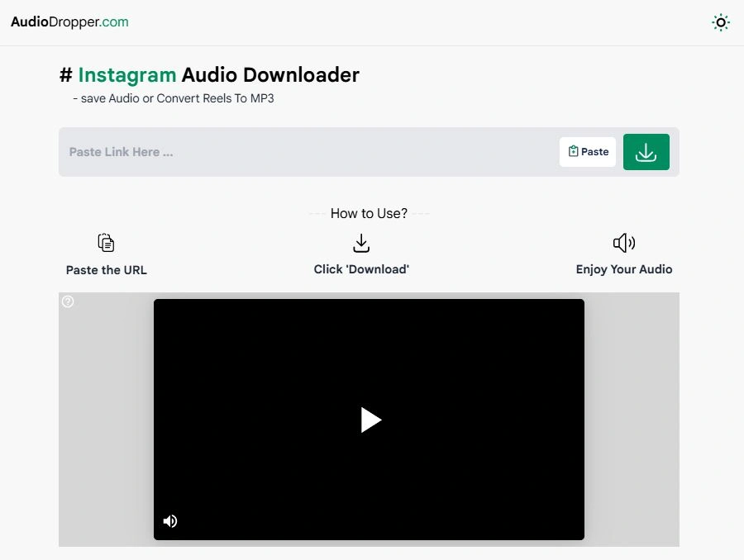Click the download arrow icon above Click 'Download'
The width and height of the screenshot is (744, 560).
click(x=361, y=243)
